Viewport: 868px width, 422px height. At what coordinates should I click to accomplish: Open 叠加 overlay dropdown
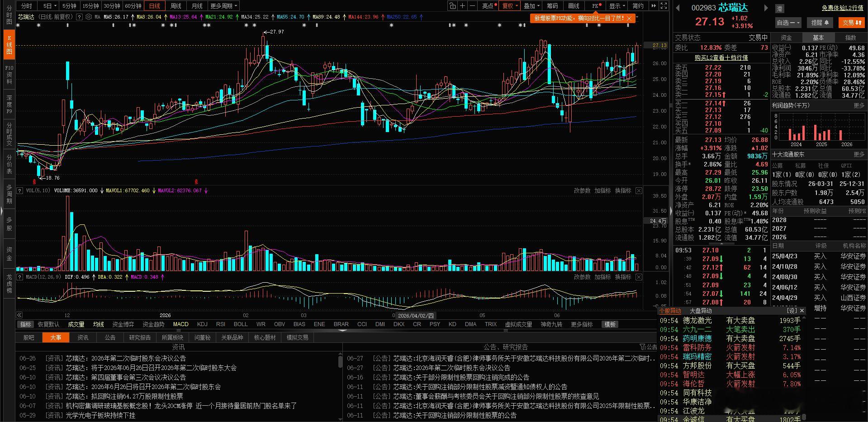pyautogui.click(x=531, y=6)
